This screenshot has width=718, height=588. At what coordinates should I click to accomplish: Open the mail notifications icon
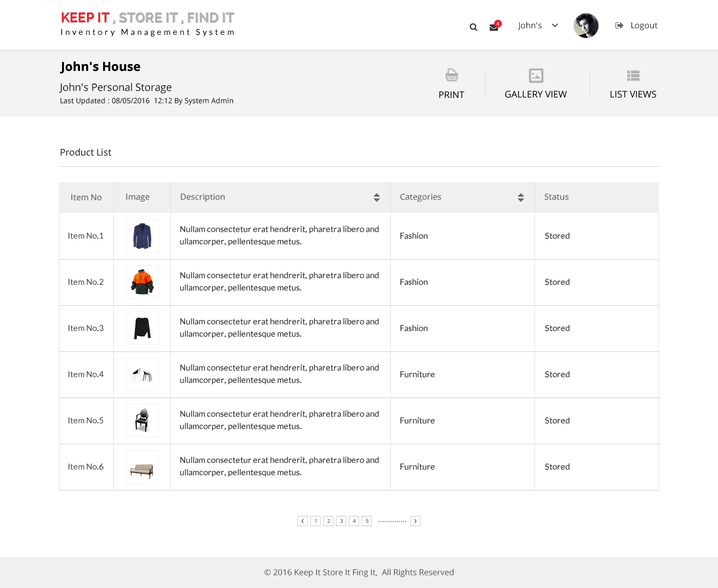(494, 27)
